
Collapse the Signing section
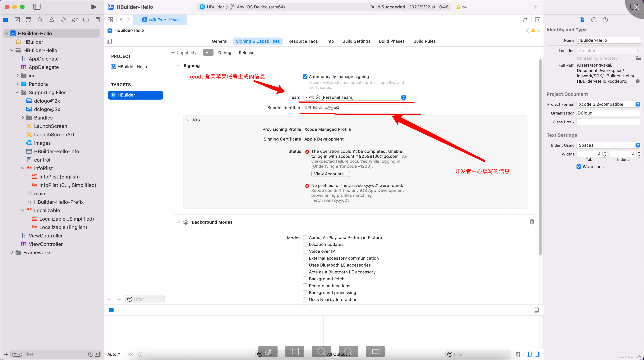[178, 65]
